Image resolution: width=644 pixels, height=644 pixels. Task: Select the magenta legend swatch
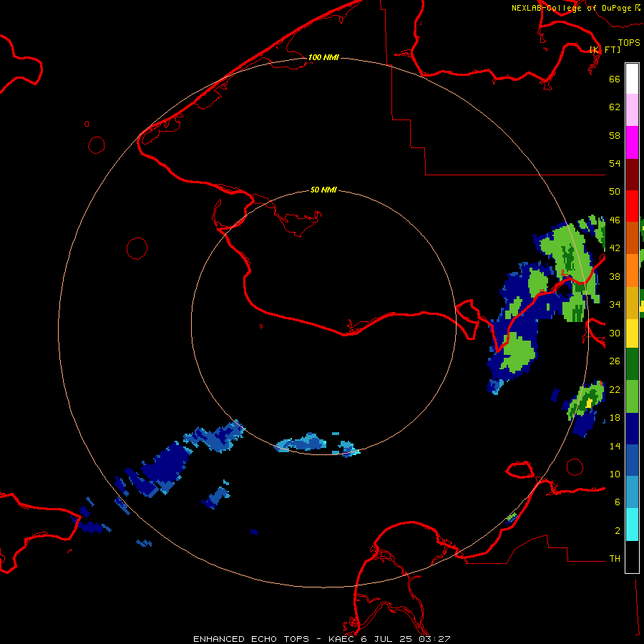click(632, 142)
